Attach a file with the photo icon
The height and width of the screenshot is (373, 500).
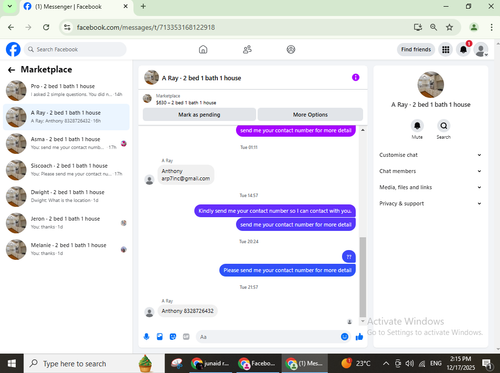[160, 337]
